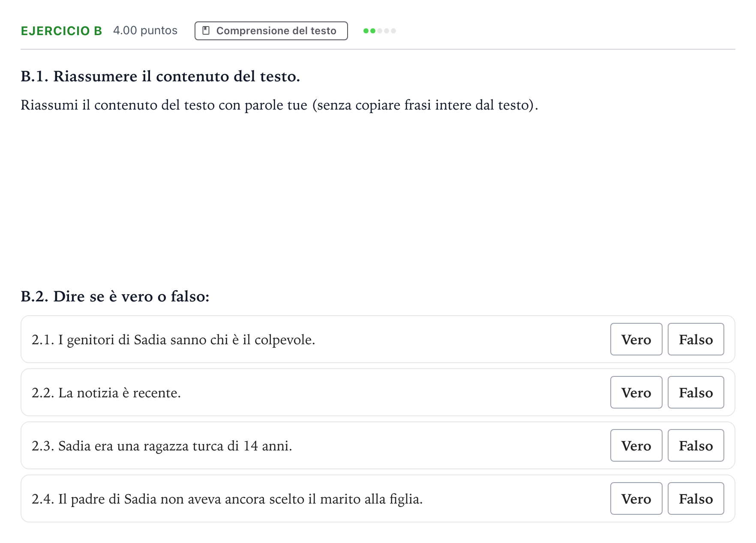The image size is (756, 543).
Task: Click the statement about Sadia's 14 anni
Action: click(x=162, y=446)
